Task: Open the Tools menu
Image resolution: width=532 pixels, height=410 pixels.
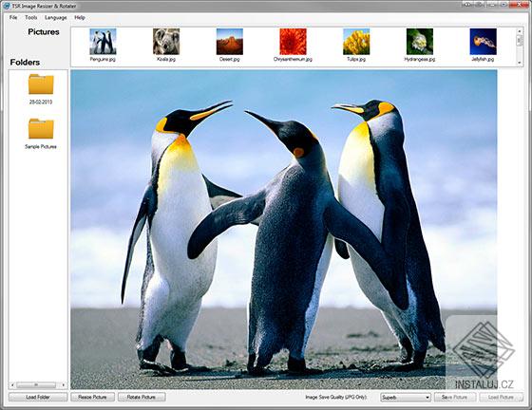Action: 30,17
